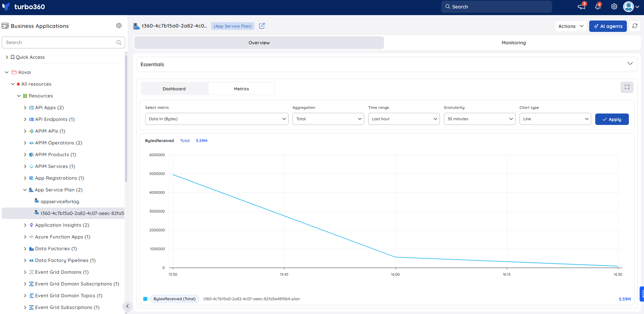This screenshot has height=314, width=644.
Task: Open the Actions dropdown
Action: coord(571,26)
